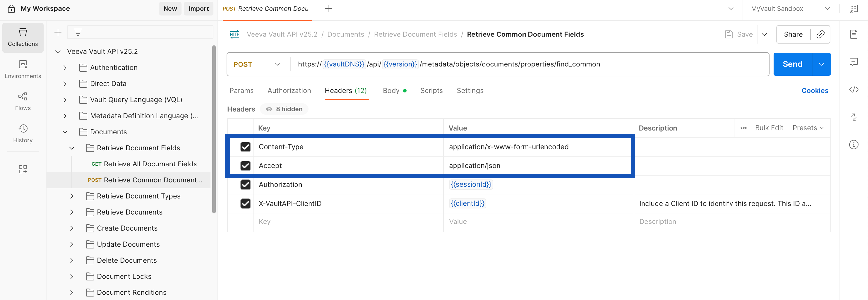
Task: Expand the Authentication folder
Action: pyautogui.click(x=65, y=68)
